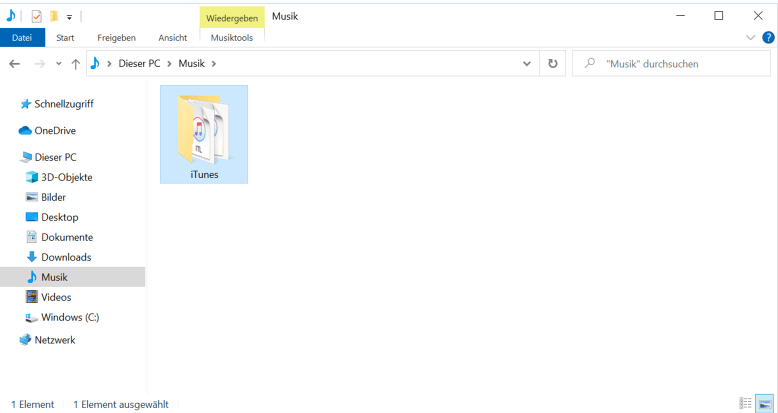Image resolution: width=778 pixels, height=413 pixels.
Task: Click the Dieser PC computer icon
Action: tap(25, 157)
